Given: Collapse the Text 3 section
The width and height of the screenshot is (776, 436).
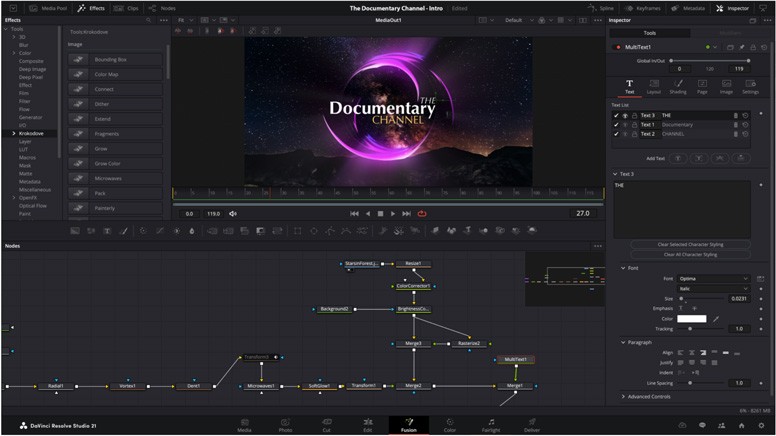Looking at the screenshot, I should click(x=615, y=174).
